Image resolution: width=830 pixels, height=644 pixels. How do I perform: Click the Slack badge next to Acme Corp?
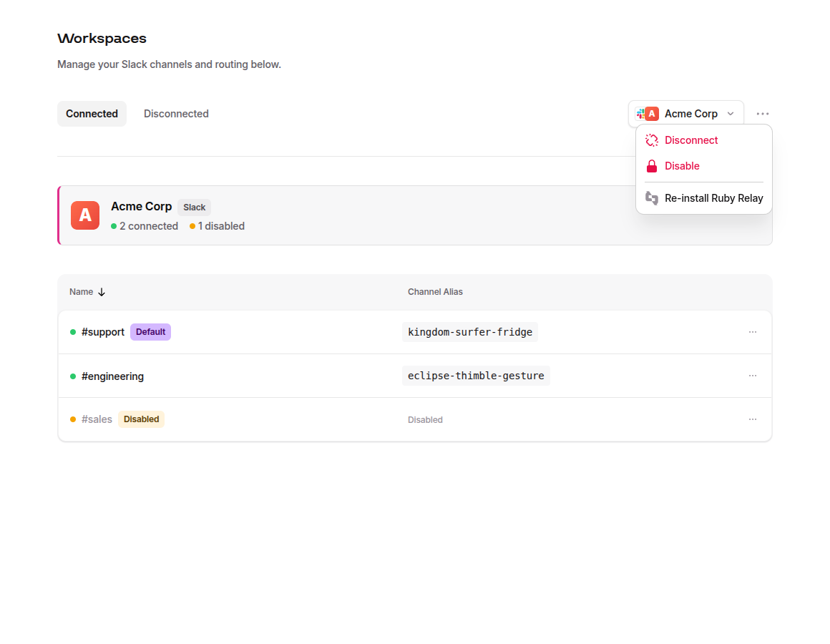coord(195,208)
